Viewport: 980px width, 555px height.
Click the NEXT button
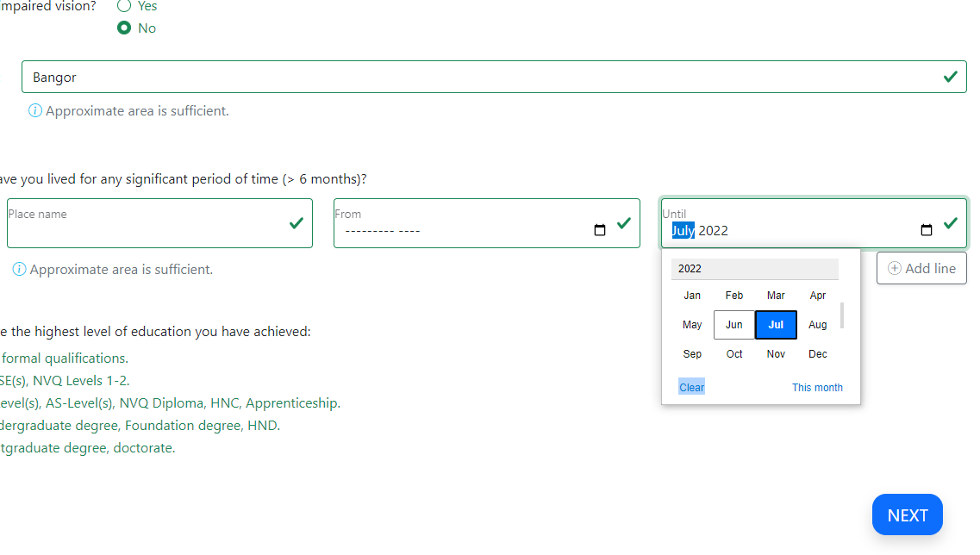pos(908,515)
